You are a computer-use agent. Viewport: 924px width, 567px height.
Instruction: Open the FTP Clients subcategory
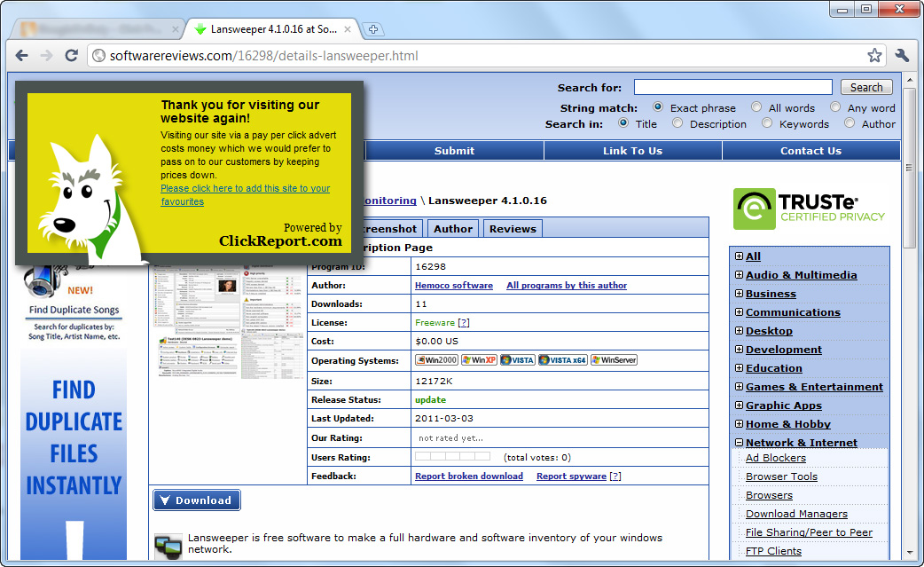(773, 551)
